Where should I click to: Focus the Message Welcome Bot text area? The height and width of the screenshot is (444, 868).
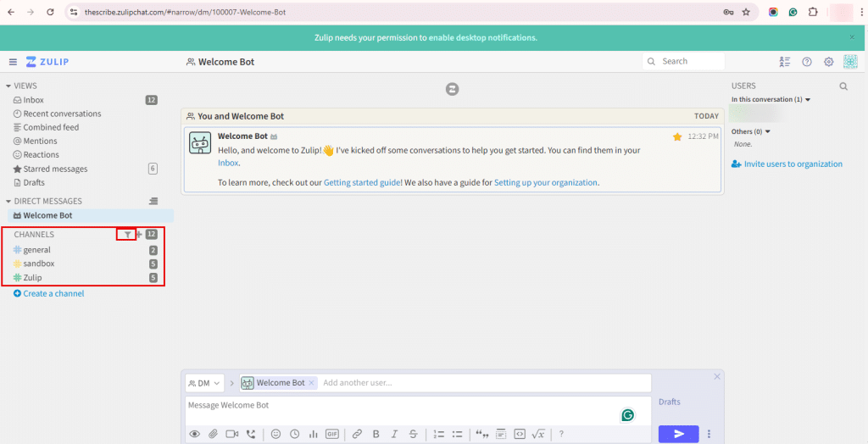(418, 411)
